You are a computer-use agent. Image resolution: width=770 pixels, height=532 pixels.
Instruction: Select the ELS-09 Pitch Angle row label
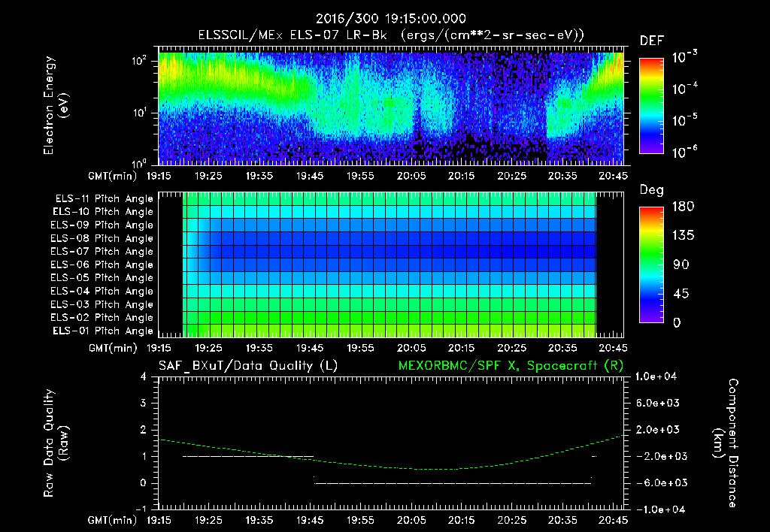click(102, 225)
